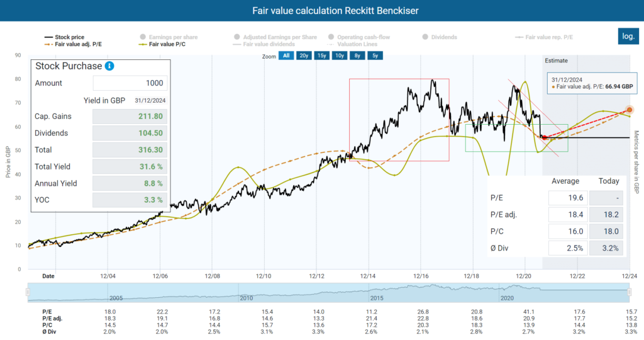This screenshot has width=644, height=340.
Task: Click the right navigator range handle
Action: [x=629, y=292]
